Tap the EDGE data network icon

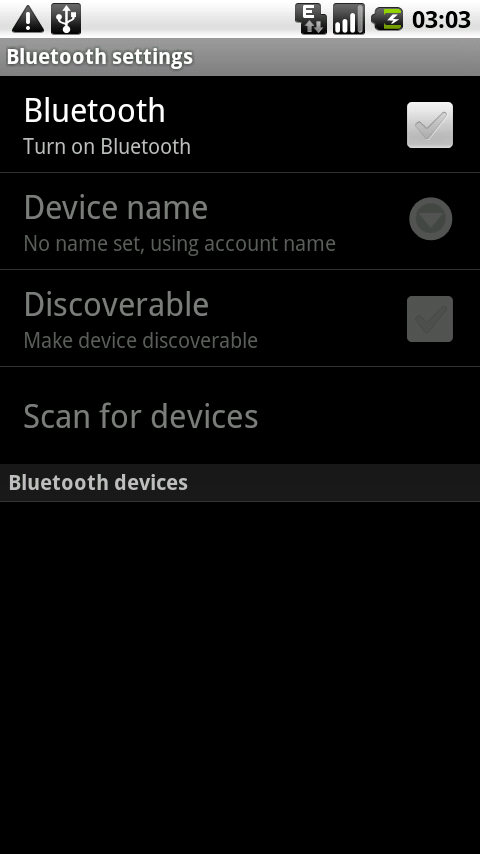tap(311, 19)
